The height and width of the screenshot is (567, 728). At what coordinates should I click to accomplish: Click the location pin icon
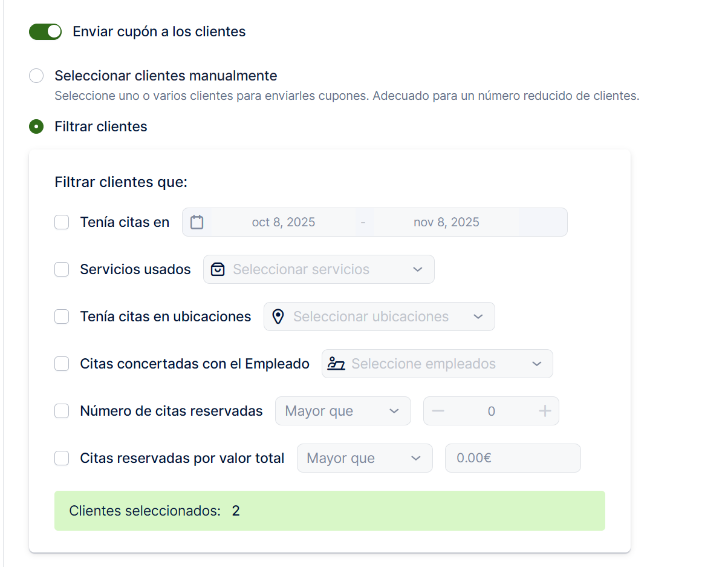[x=278, y=316]
